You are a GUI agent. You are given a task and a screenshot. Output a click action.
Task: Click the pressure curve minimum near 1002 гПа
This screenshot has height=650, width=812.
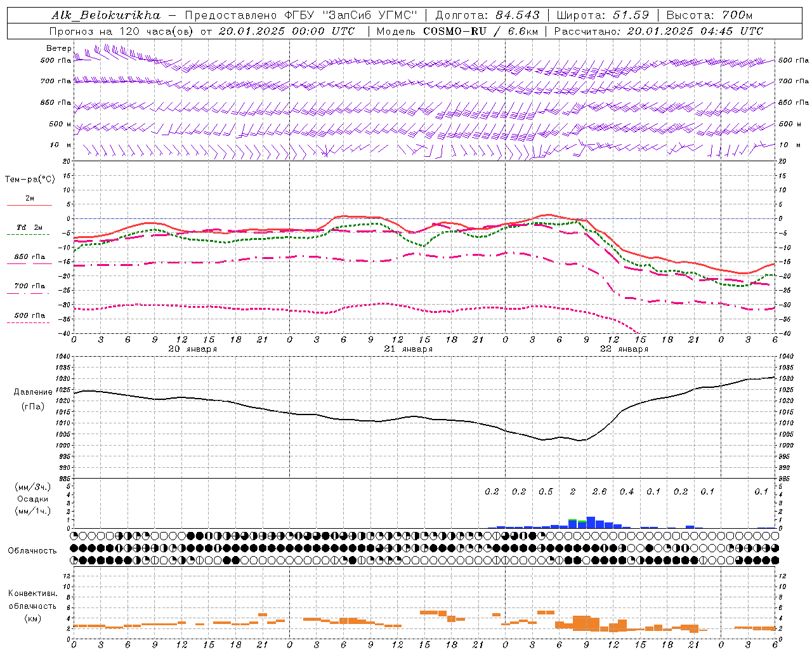click(580, 441)
